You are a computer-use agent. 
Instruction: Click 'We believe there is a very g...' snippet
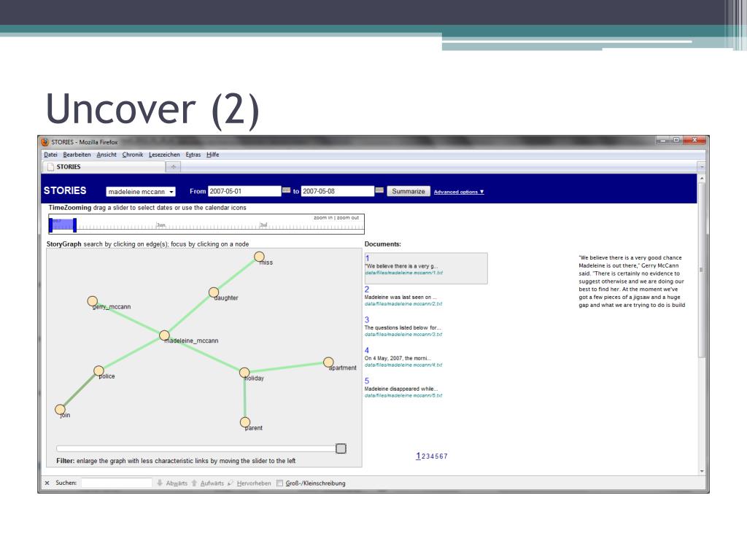tap(401, 266)
